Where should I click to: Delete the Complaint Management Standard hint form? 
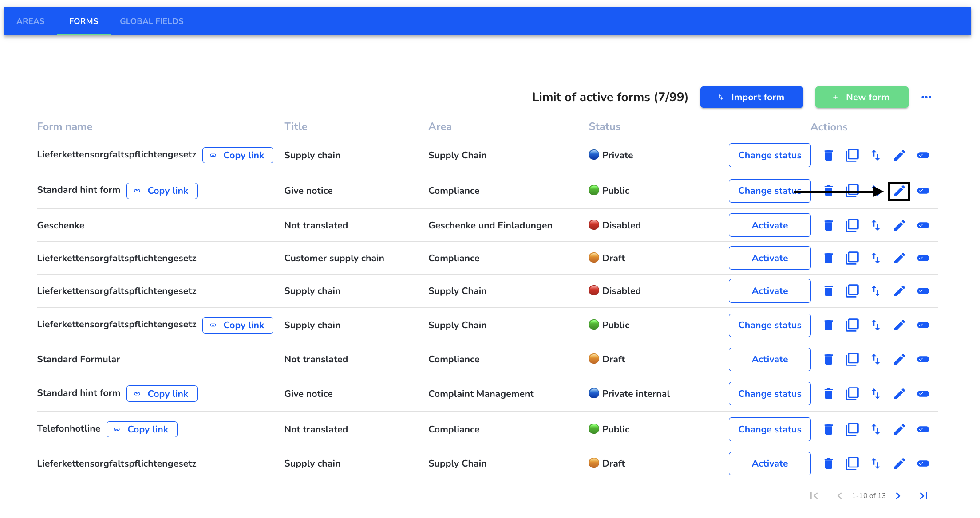828,394
